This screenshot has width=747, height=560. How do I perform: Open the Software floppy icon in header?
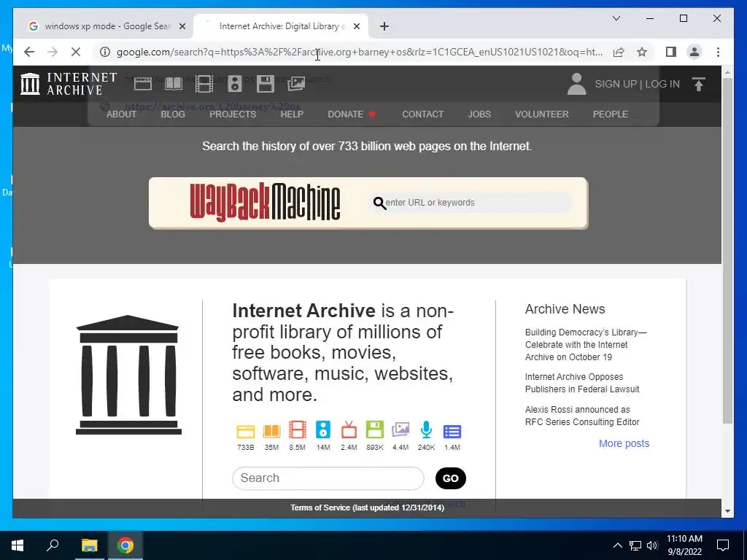click(266, 85)
